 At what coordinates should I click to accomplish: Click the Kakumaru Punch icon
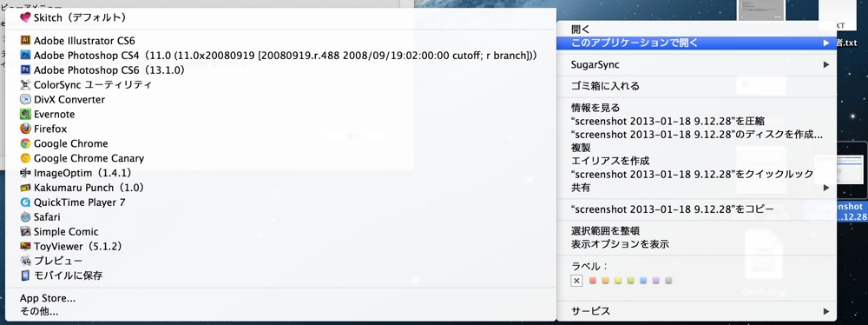pyautogui.click(x=25, y=188)
